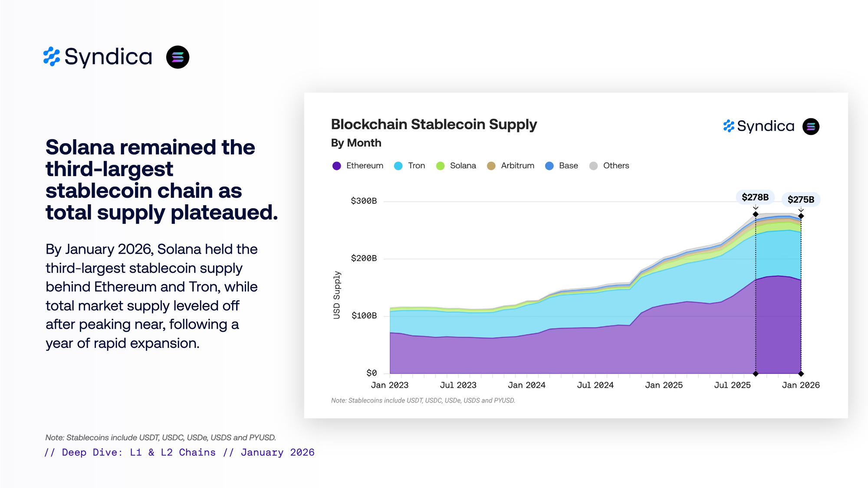Screen dimensions: 868x488
Task: Click the Jul 2025 x-axis label
Action: pos(732,385)
